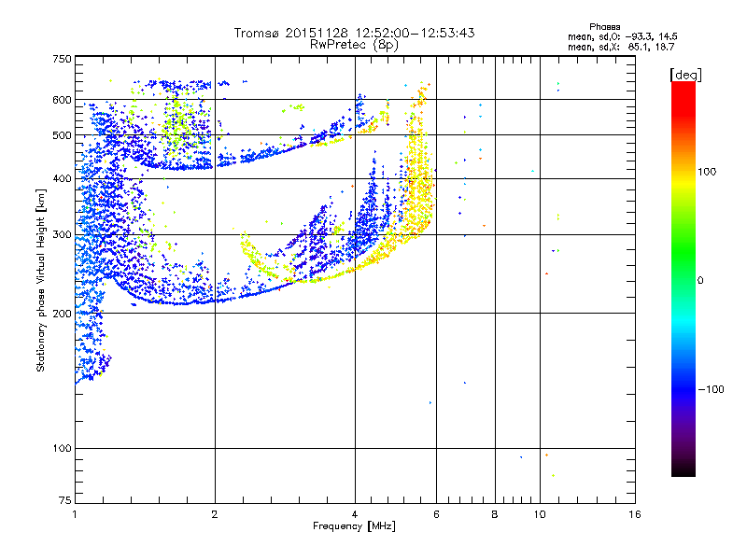This screenshot has width=747, height=560.
Task: Click the 'Phases' header label
Action: (x=604, y=27)
